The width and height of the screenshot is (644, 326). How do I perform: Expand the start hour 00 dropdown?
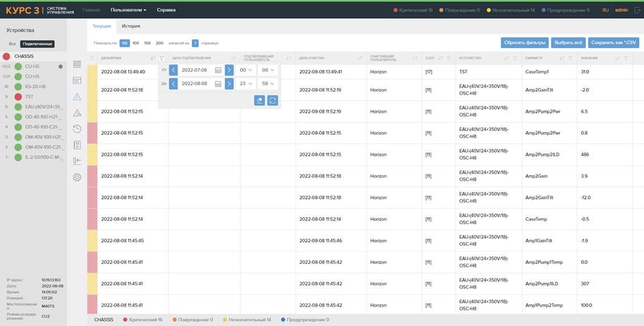coord(246,70)
